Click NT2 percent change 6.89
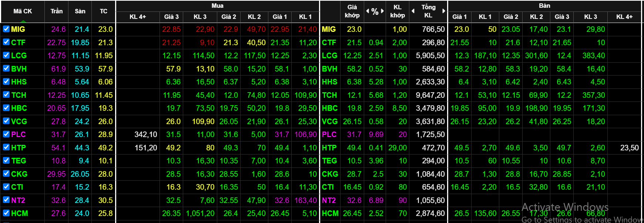Viewport: 644px width, 223px height. [x=376, y=200]
